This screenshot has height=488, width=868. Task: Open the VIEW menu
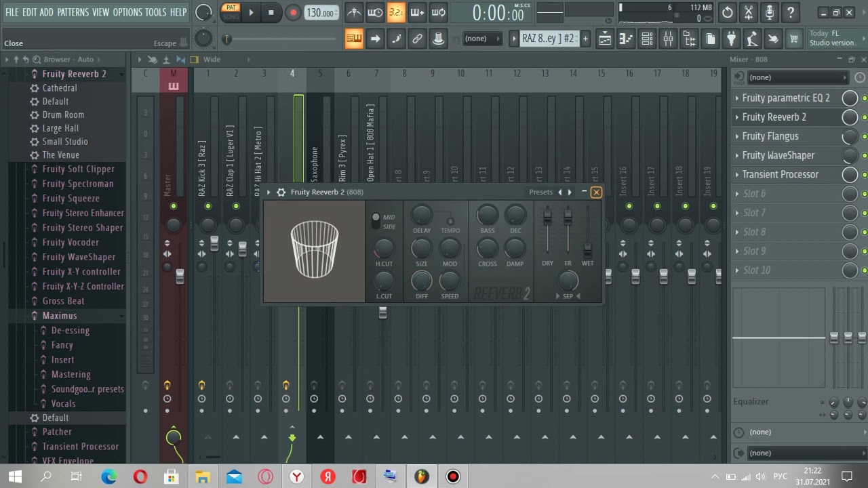(x=100, y=12)
